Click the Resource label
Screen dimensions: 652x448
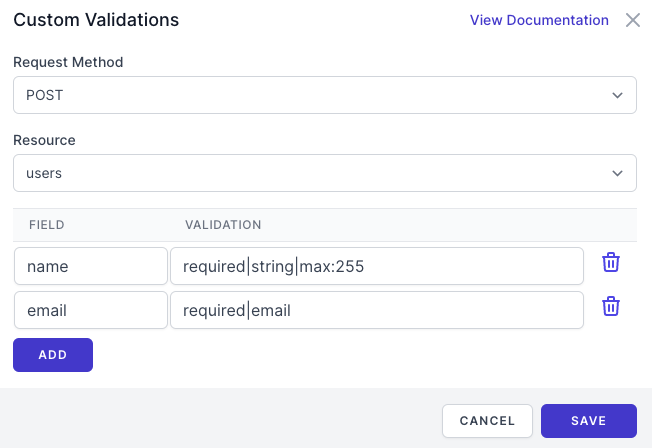(44, 140)
